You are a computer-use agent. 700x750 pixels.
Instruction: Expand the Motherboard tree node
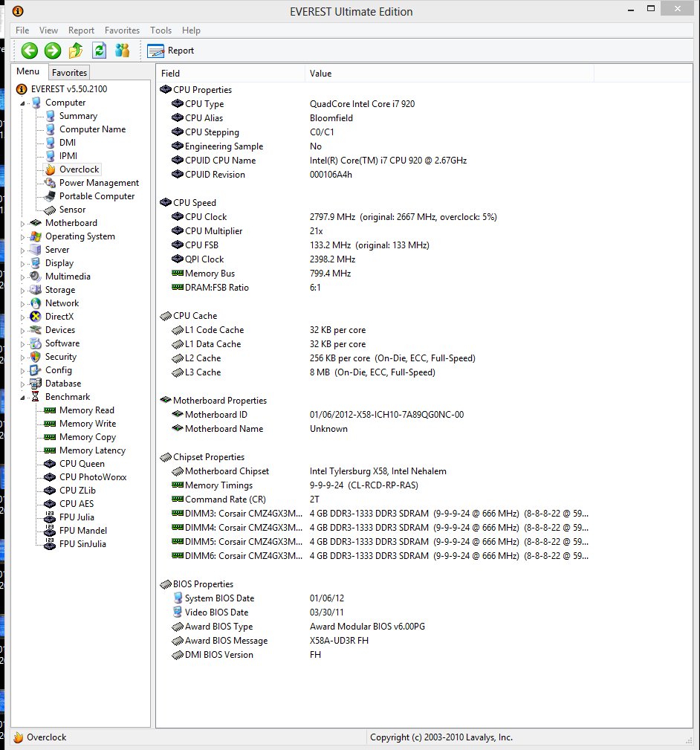pyautogui.click(x=22, y=224)
